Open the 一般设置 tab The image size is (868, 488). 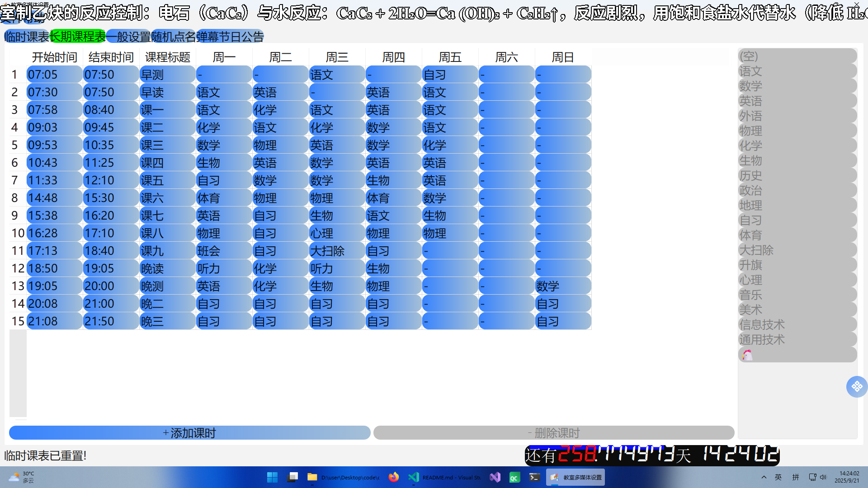coord(128,37)
